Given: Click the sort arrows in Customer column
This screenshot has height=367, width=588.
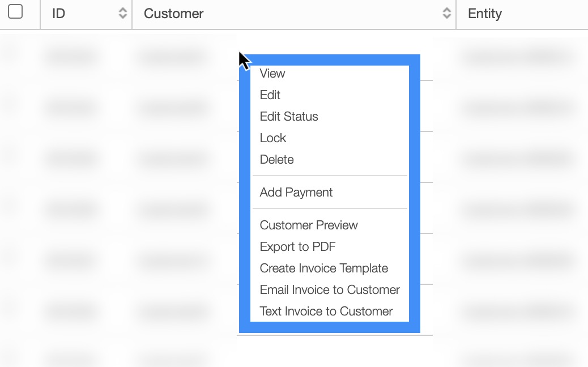Looking at the screenshot, I should pos(447,14).
